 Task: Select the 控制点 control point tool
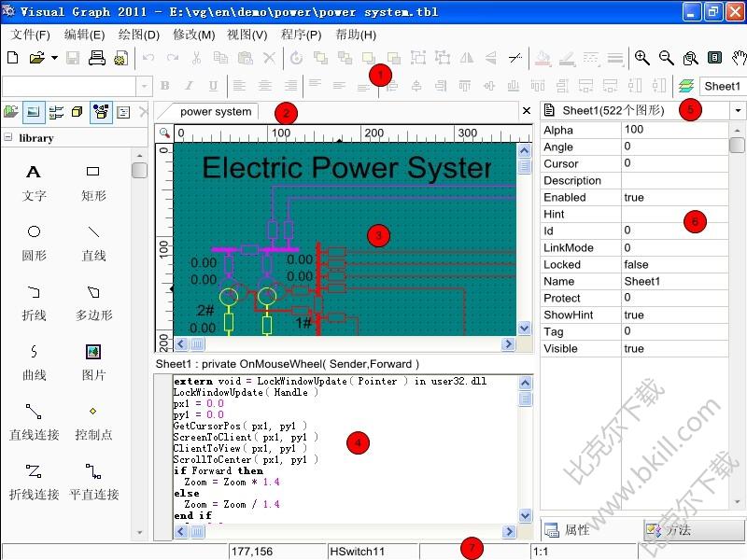pos(93,423)
